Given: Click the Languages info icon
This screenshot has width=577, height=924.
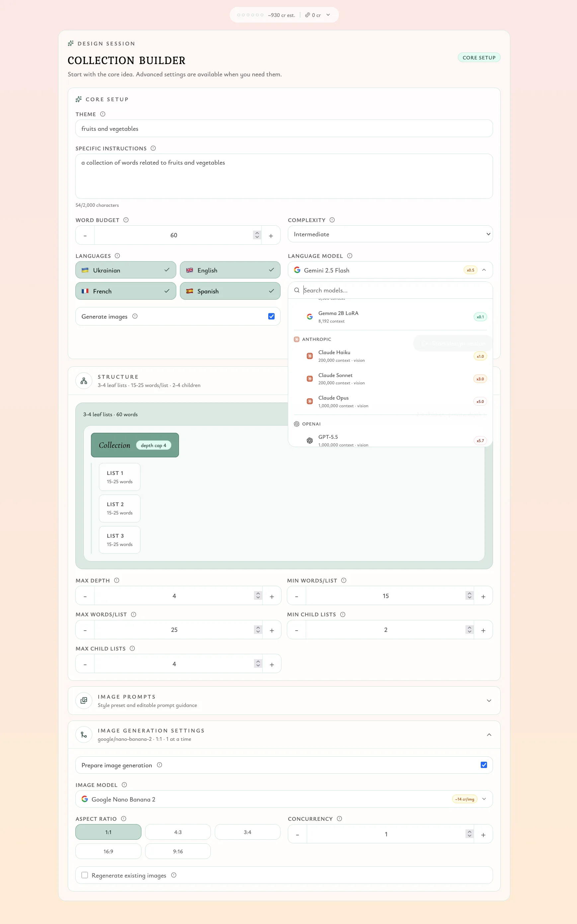Looking at the screenshot, I should coord(117,256).
